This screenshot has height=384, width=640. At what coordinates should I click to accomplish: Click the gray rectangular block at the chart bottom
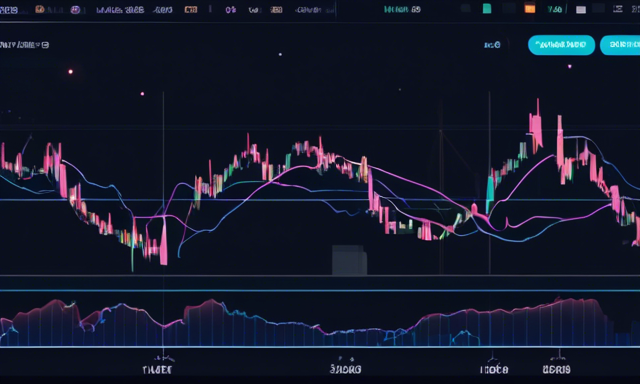click(349, 260)
